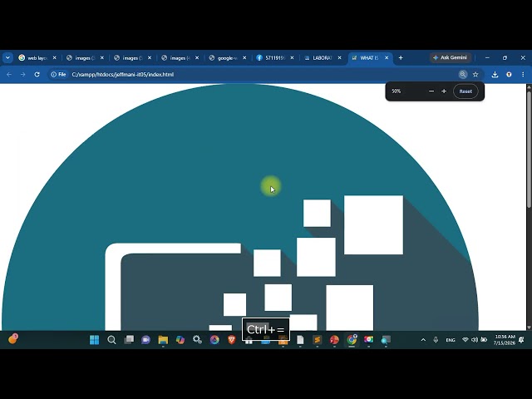Open the volume speaker tray icon

point(475,340)
